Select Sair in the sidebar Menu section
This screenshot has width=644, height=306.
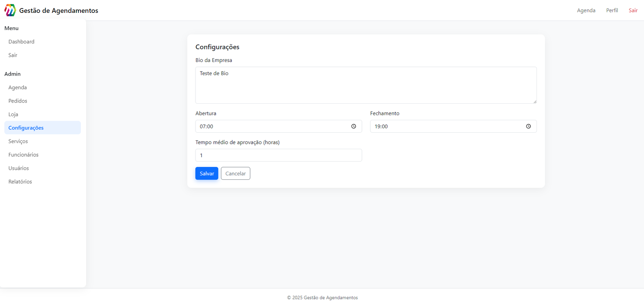tap(13, 55)
